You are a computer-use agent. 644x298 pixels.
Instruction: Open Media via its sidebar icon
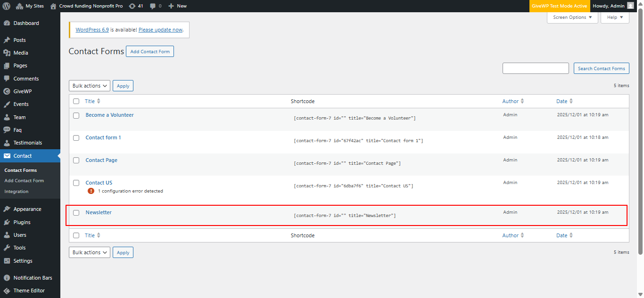coord(8,52)
